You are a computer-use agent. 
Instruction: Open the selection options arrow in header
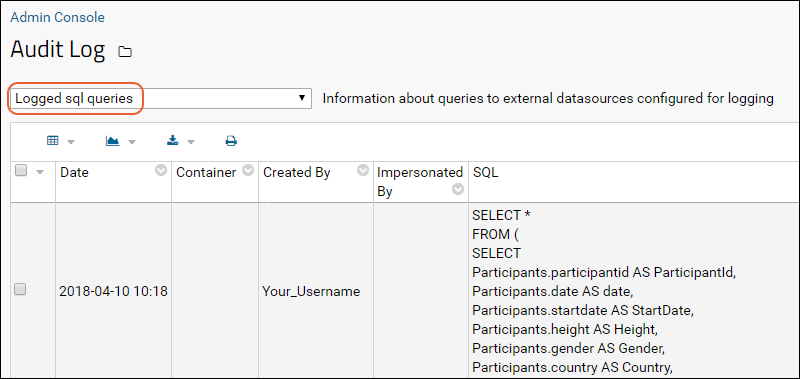point(40,172)
